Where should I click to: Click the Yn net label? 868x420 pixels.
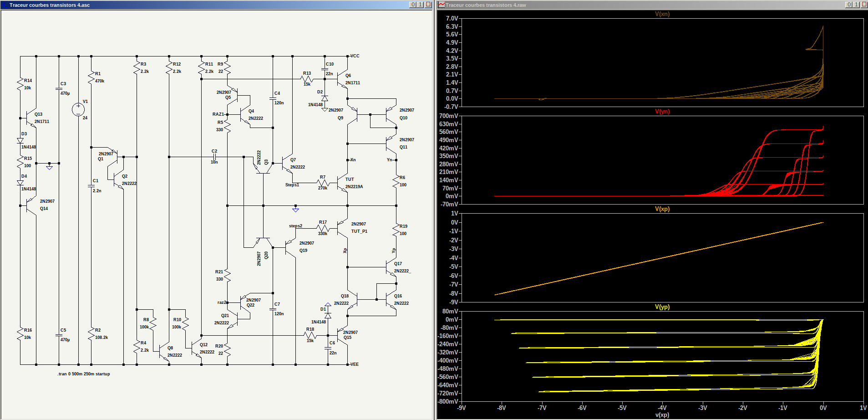click(x=390, y=160)
